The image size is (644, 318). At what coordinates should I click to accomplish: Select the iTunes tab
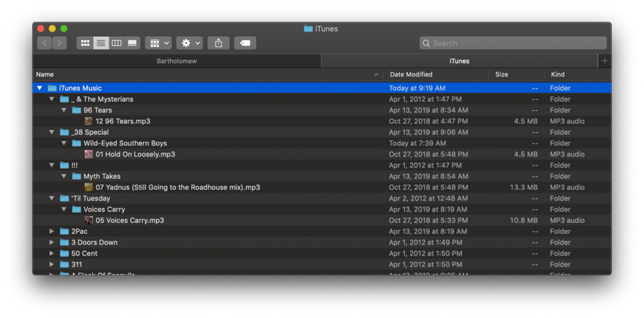click(x=459, y=61)
